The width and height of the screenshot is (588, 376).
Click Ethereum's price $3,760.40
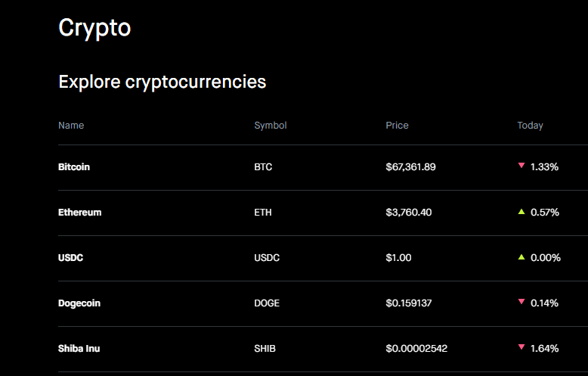point(409,213)
